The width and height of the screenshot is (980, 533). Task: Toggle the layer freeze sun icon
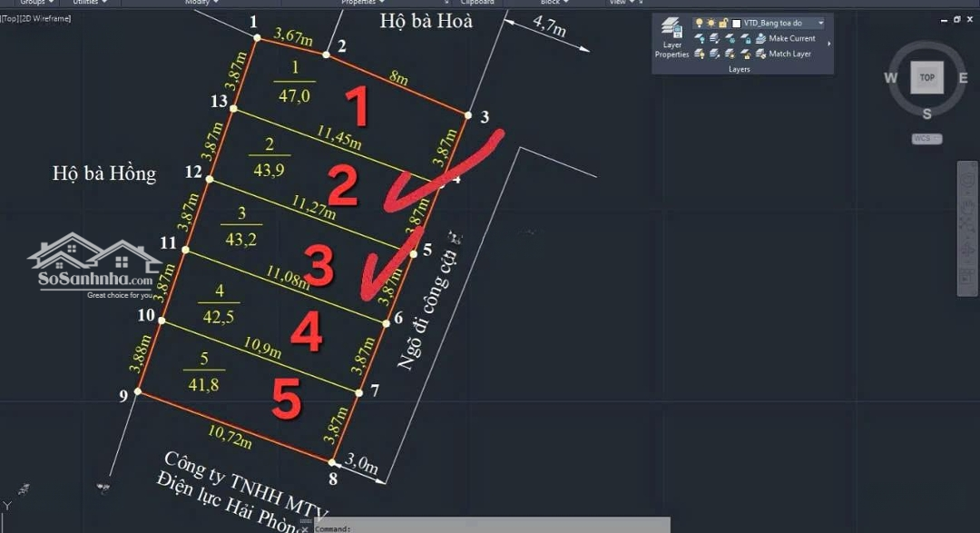click(x=711, y=23)
